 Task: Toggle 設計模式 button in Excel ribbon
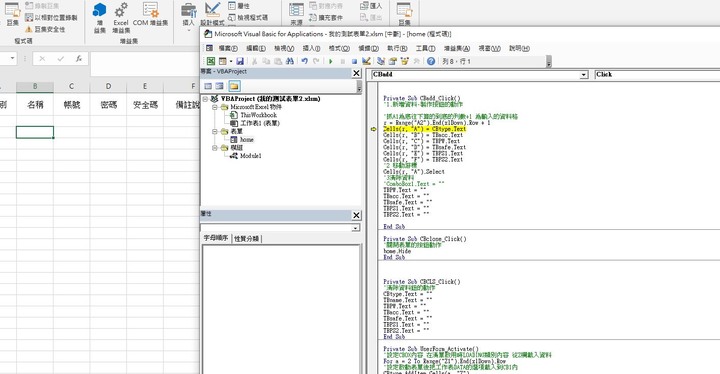point(212,15)
